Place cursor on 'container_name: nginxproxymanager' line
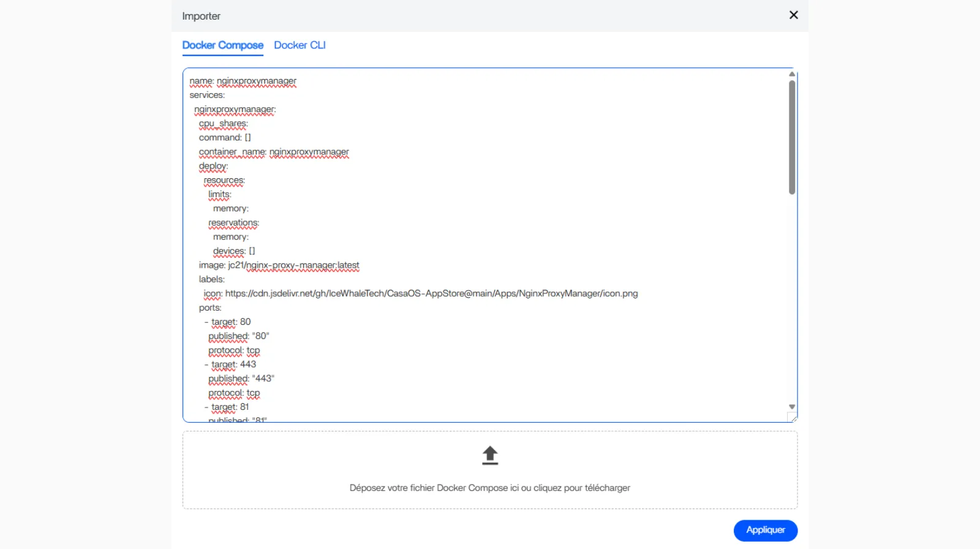 tap(273, 152)
